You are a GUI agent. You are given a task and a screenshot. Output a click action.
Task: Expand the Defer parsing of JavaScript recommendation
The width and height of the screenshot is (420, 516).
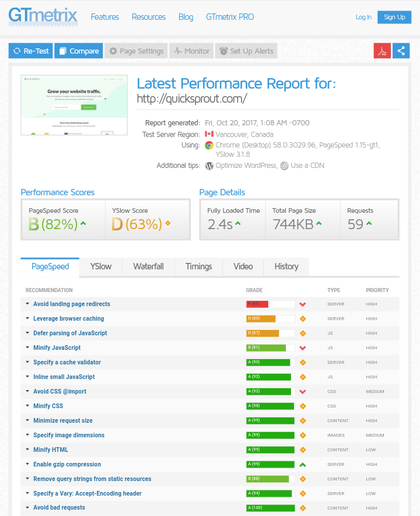70,334
